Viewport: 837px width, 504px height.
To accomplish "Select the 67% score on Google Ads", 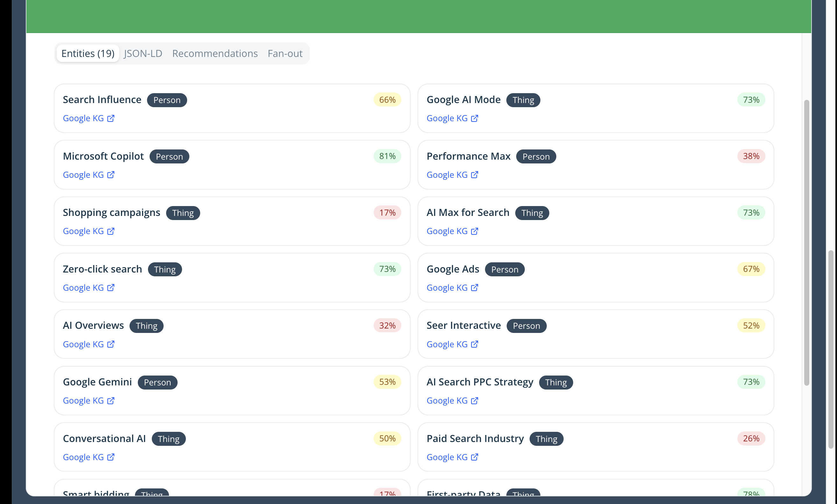I will [751, 269].
